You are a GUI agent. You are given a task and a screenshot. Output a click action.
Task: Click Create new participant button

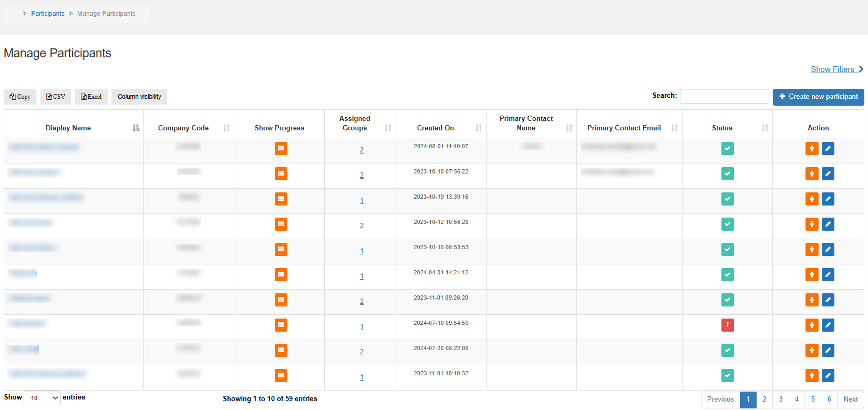819,97
